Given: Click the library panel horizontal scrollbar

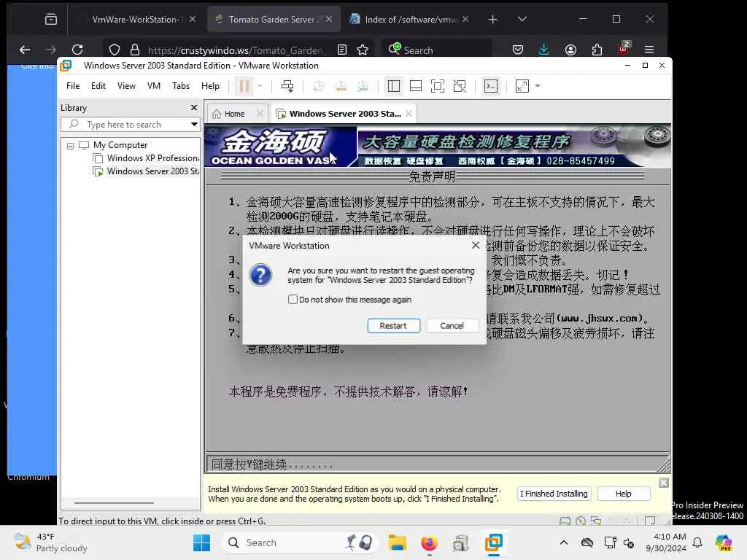Looking at the screenshot, I should [x=114, y=503].
